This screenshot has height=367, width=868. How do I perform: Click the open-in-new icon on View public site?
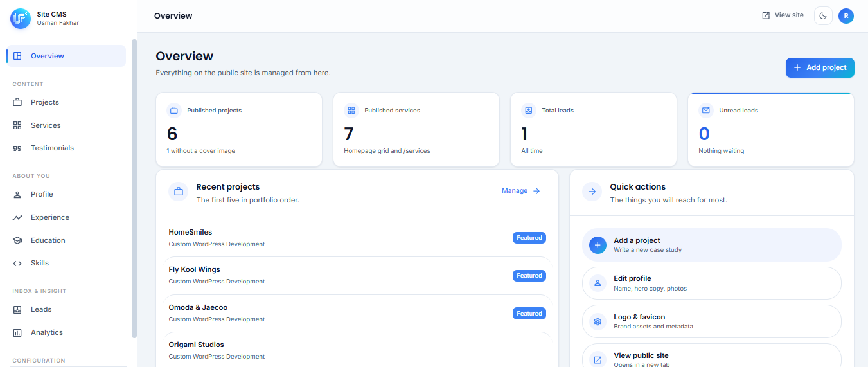pos(598,360)
